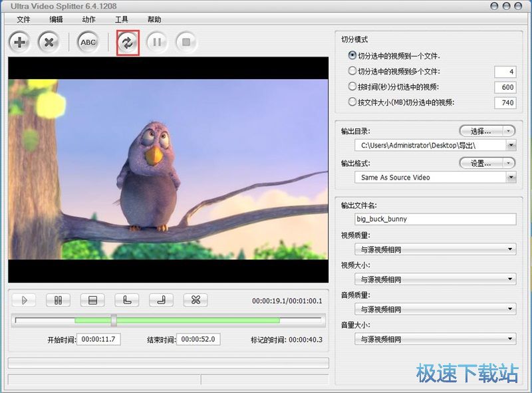Play the video preview
Screen dimensions: 532x393
click(24, 301)
